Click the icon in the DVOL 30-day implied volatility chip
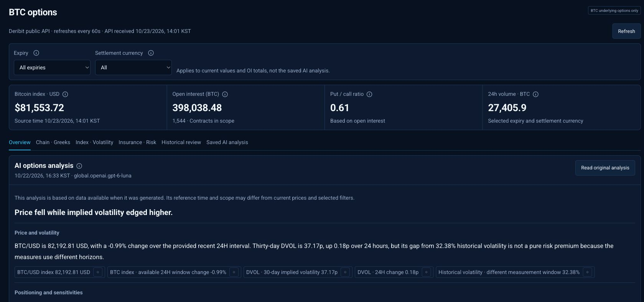 pos(345,272)
